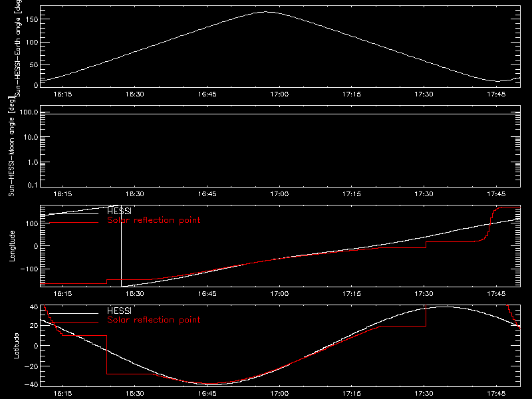Click 16:30 time label under Moon angle plot
The width and height of the screenshot is (532, 399).
pos(135,194)
